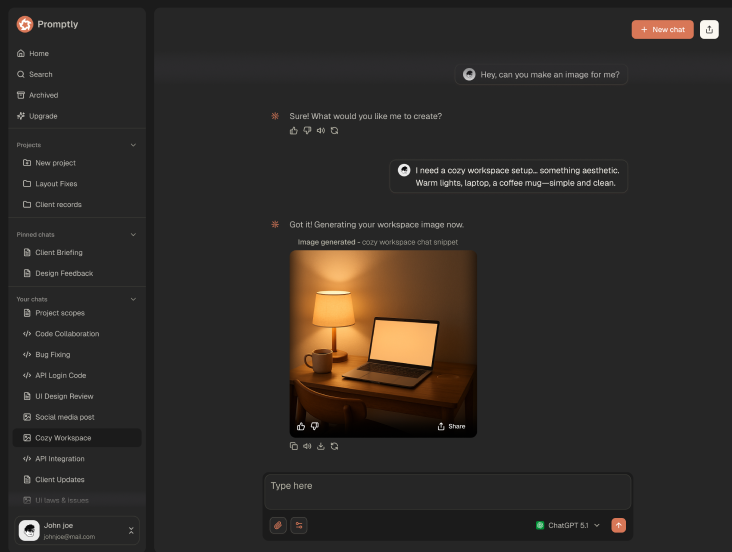The width and height of the screenshot is (732, 552).
Task: Click the share icon beside New chat
Action: click(x=709, y=29)
